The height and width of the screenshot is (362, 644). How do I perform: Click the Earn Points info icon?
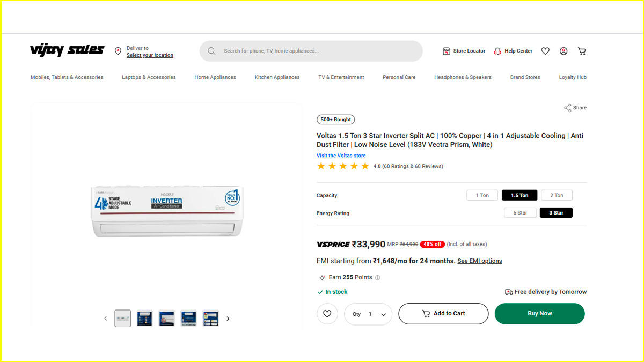click(377, 278)
